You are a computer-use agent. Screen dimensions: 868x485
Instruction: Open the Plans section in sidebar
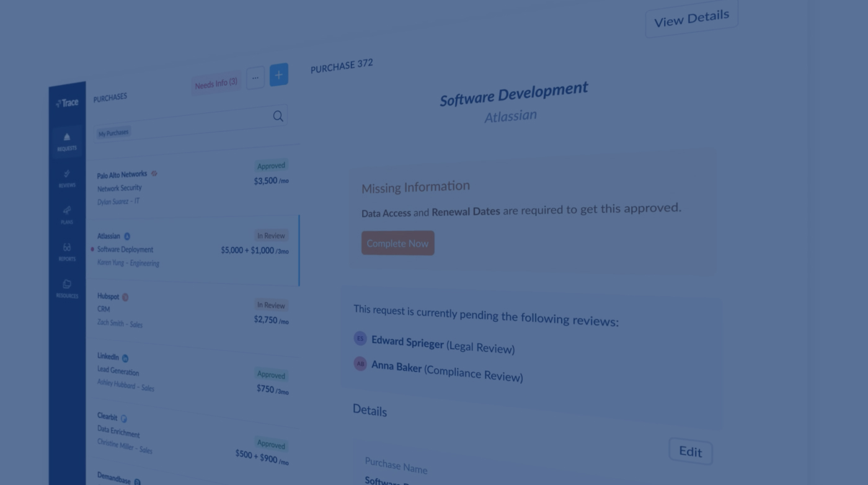click(67, 215)
